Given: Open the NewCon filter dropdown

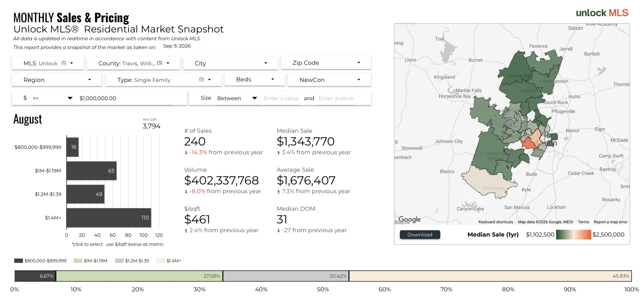Looking at the screenshot, I should (329, 80).
